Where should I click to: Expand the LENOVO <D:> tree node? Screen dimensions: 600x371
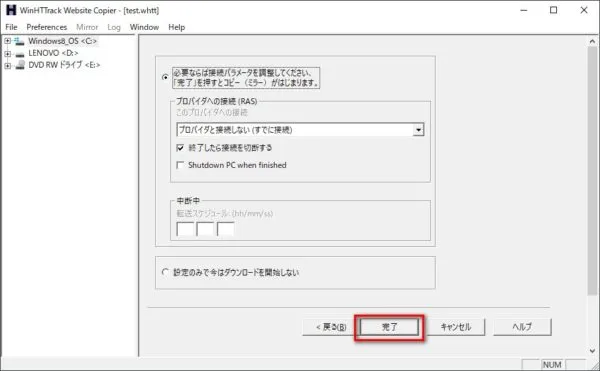[7, 54]
